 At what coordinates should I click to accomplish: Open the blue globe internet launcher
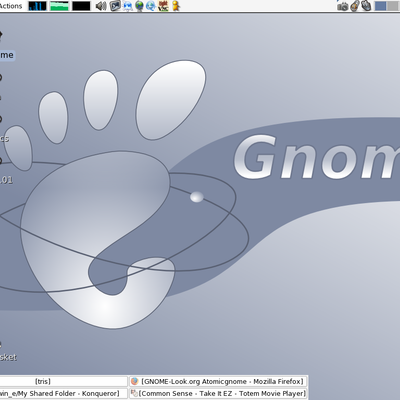point(151,6)
